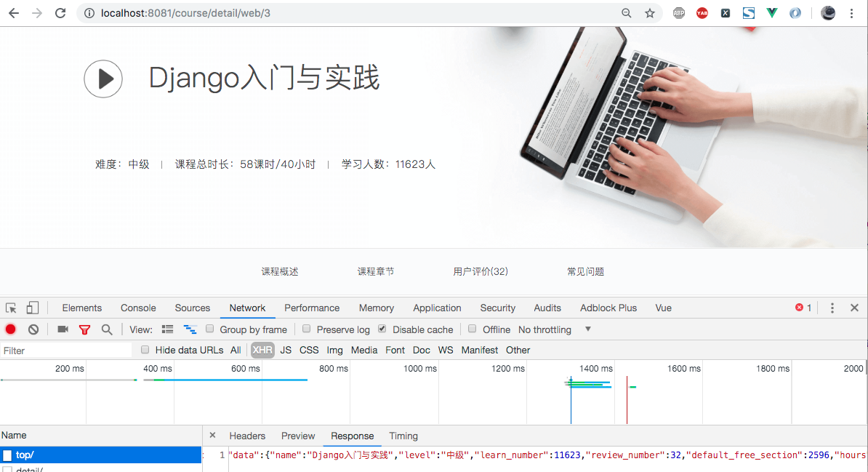Open the dark X extension icon
The image size is (868, 472).
[726, 13]
